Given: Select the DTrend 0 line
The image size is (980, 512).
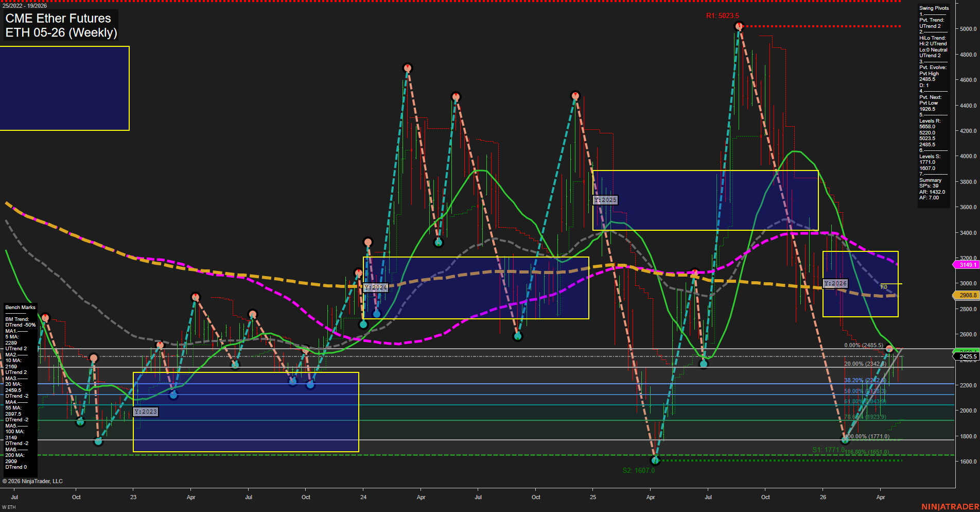Looking at the screenshot, I should tap(16, 467).
